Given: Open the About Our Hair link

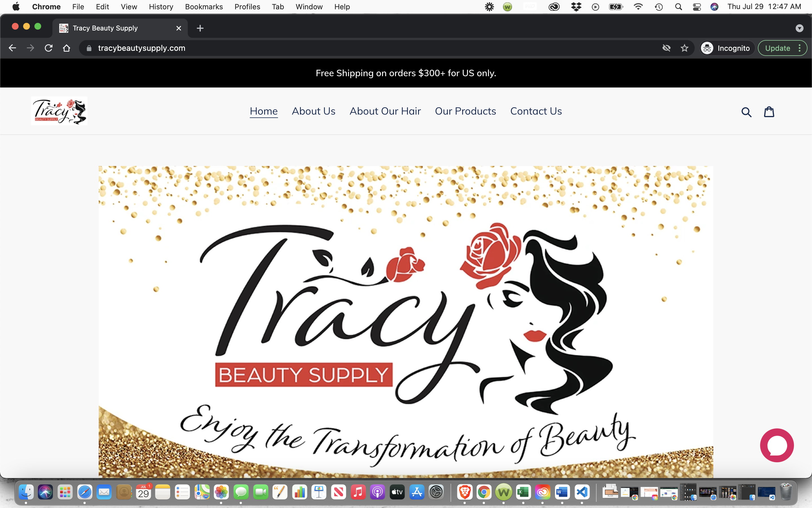Looking at the screenshot, I should tap(385, 111).
